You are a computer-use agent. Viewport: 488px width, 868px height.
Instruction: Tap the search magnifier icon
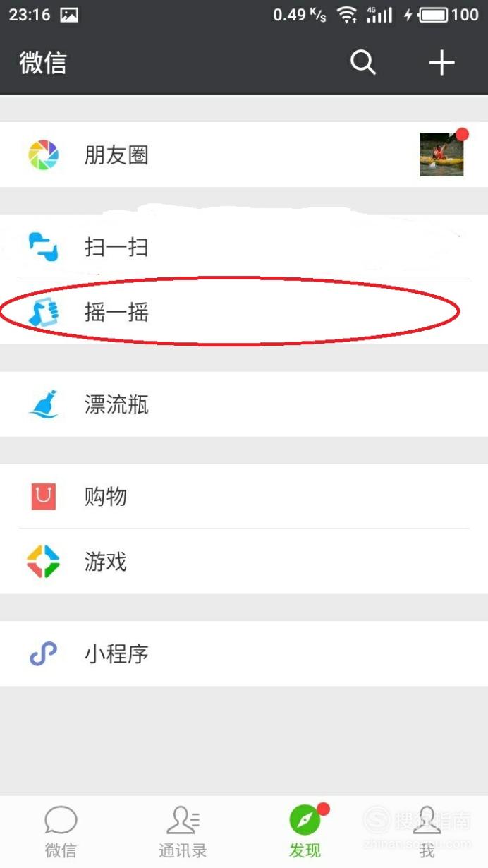pyautogui.click(x=363, y=63)
